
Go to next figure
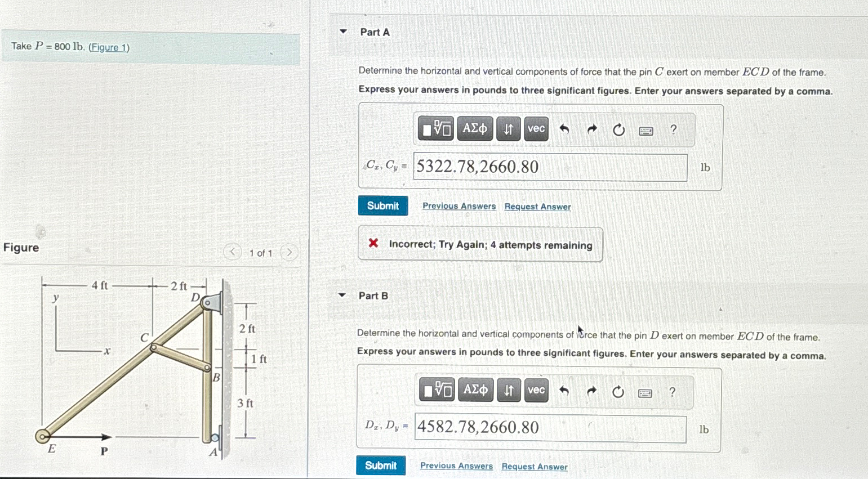click(289, 252)
